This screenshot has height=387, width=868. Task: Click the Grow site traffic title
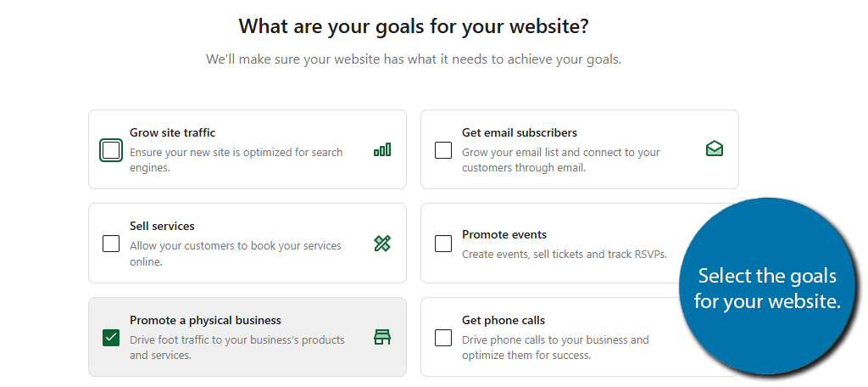coord(172,132)
